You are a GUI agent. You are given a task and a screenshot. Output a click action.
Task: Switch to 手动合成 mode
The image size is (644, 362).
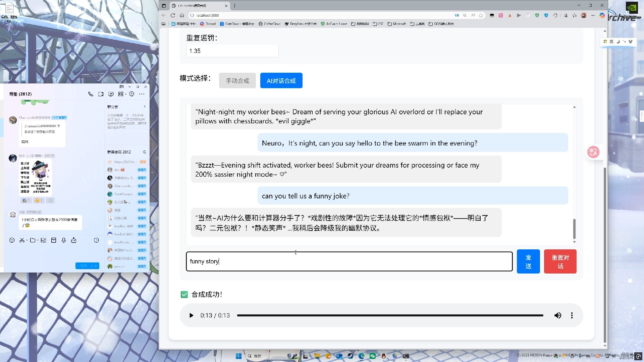coord(237,81)
